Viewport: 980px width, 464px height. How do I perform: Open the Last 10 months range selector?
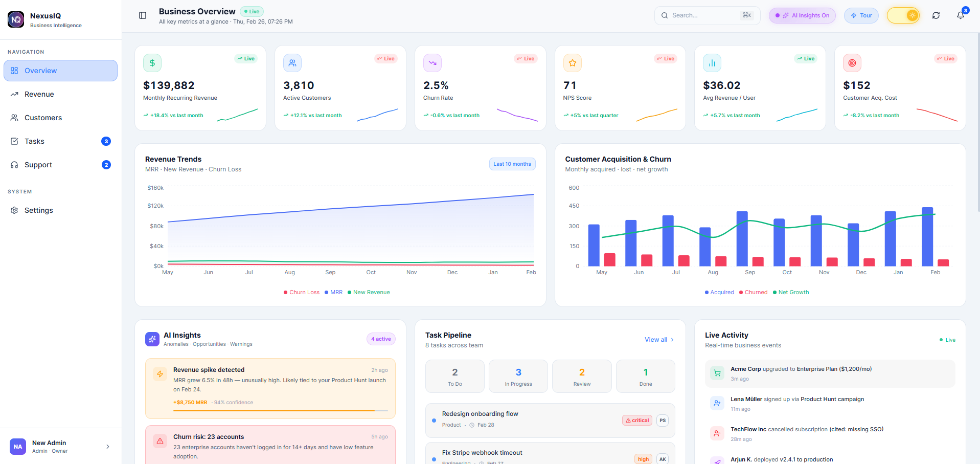[x=512, y=164]
